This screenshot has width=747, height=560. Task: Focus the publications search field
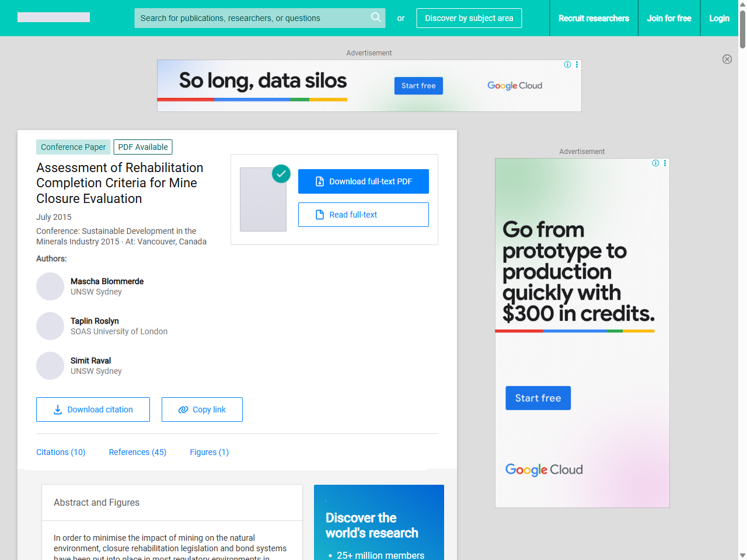(x=251, y=18)
